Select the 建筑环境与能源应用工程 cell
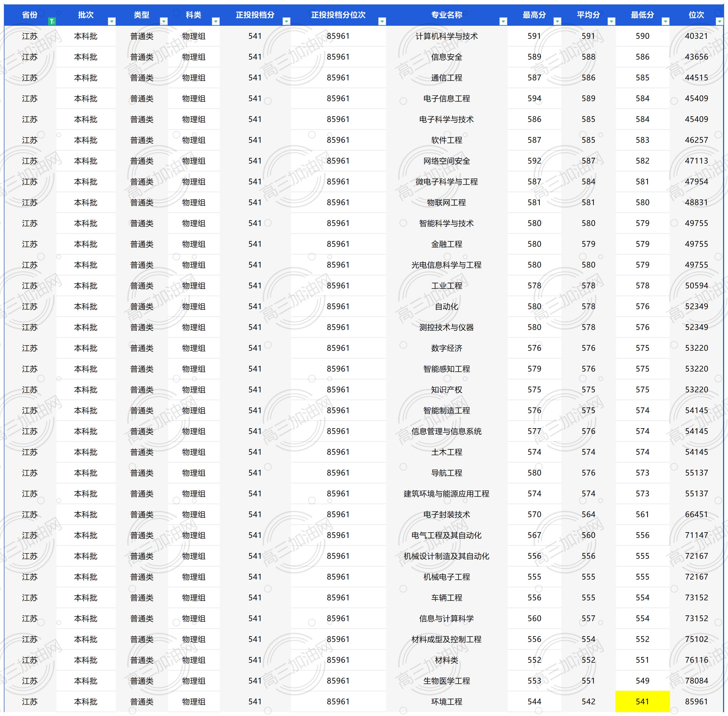Screen dimensions: 728x716 [447, 494]
